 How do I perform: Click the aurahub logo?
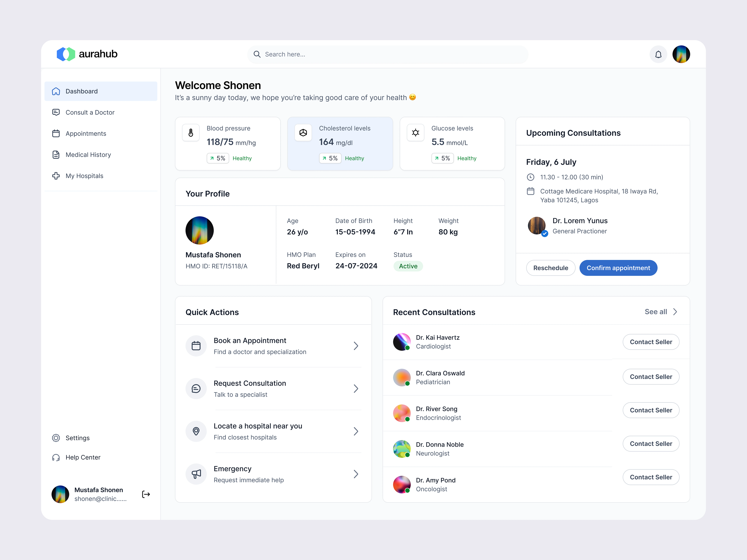coord(87,54)
